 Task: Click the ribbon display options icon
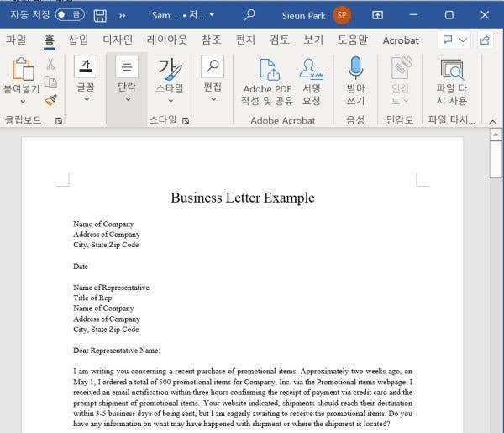(377, 15)
